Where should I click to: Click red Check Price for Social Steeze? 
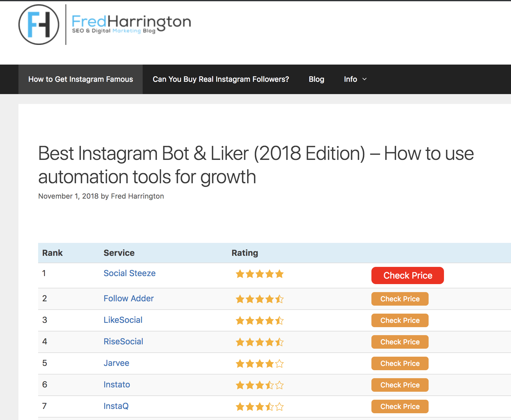[408, 275]
